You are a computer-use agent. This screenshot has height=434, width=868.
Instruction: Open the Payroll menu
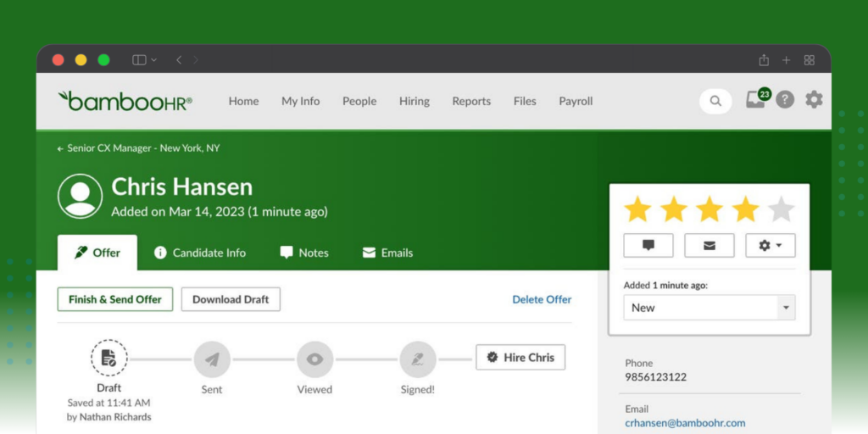576,102
